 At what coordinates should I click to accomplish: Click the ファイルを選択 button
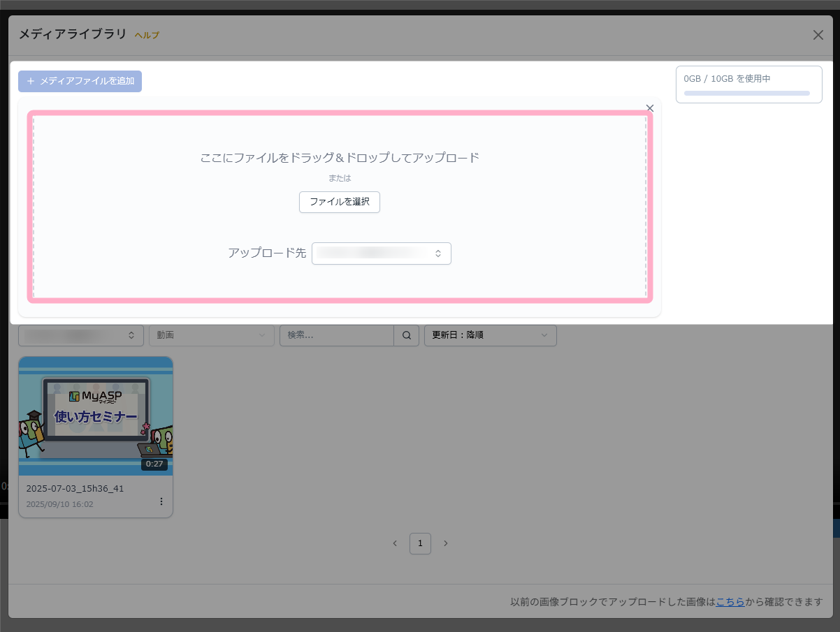[x=340, y=202]
